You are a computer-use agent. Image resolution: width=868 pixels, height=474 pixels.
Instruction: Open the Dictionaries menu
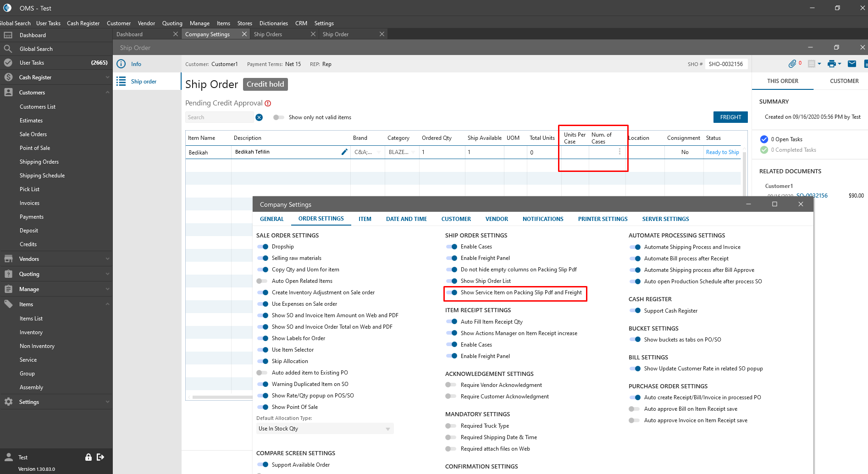click(x=273, y=23)
